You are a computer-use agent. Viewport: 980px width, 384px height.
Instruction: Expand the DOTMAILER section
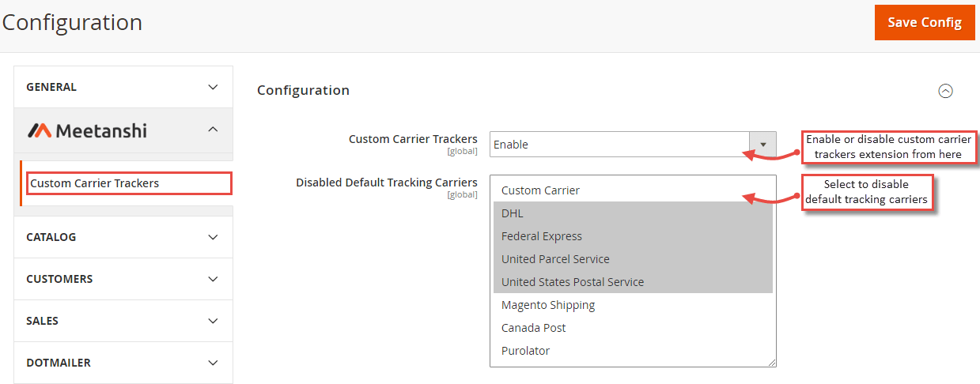(x=123, y=363)
